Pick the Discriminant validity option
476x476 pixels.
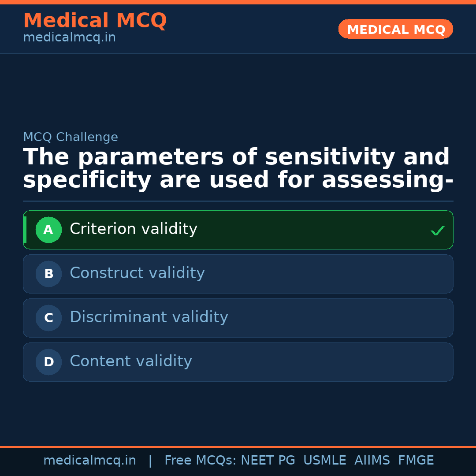149,317
